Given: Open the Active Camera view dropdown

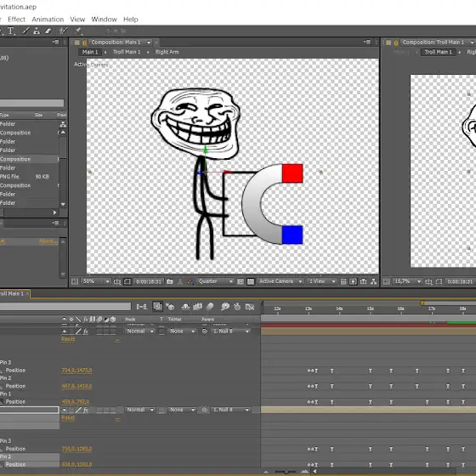Looking at the screenshot, I should pyautogui.click(x=280, y=281).
